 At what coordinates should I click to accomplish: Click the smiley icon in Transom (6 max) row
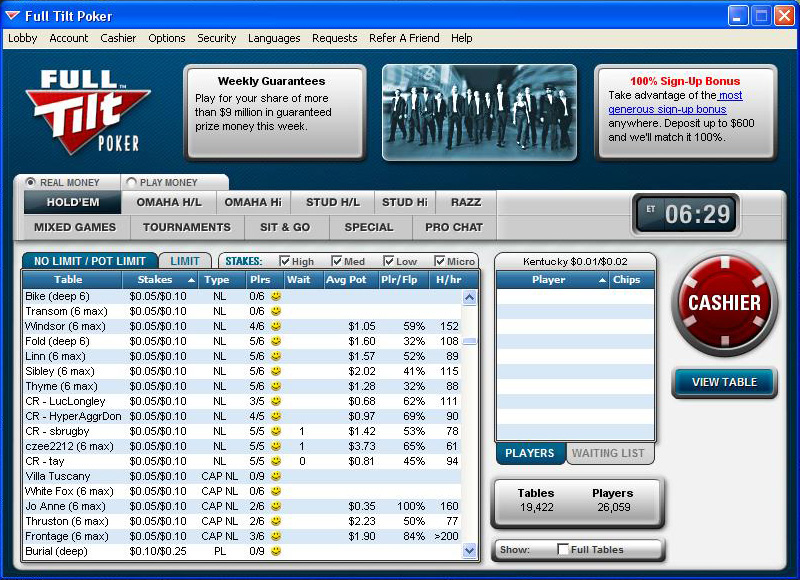tap(276, 311)
